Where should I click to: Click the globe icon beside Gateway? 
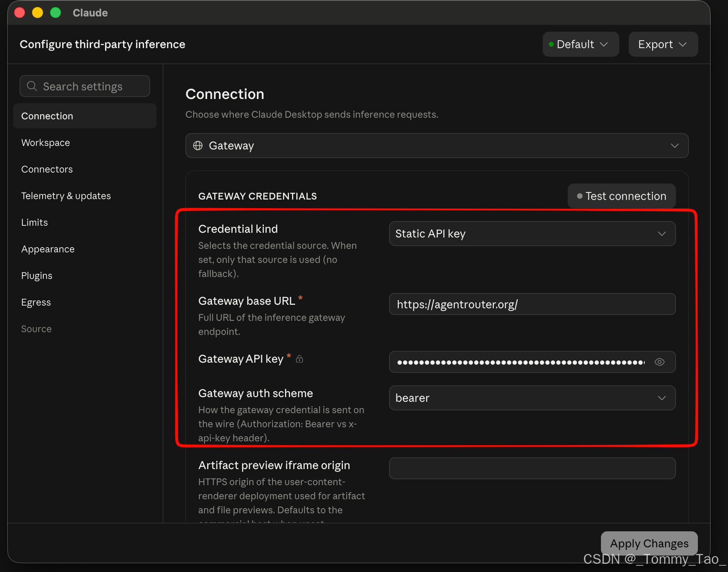198,146
